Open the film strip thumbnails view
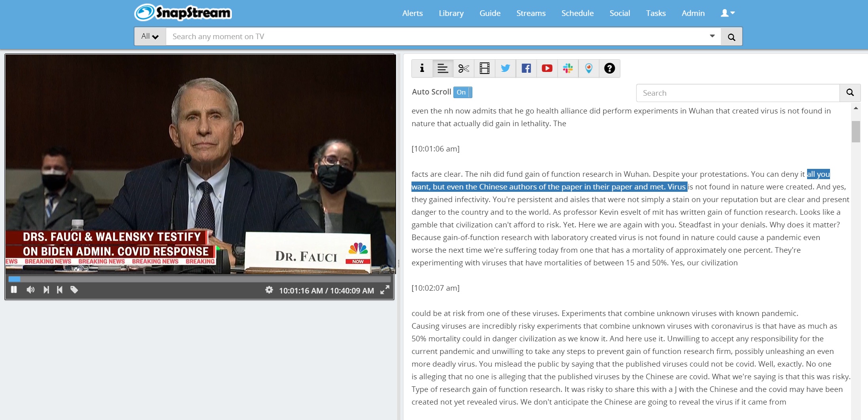868x420 pixels. coord(485,68)
